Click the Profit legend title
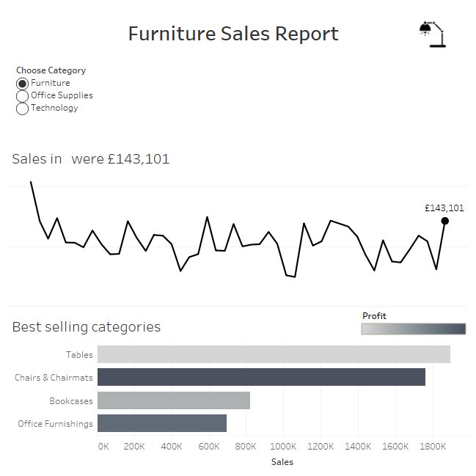Viewport: 476px width, 476px height. [x=374, y=316]
